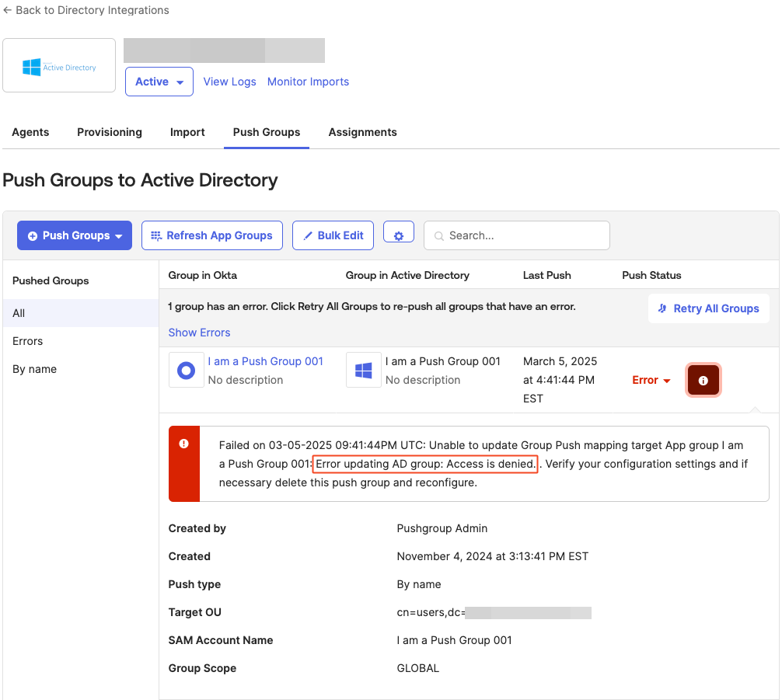Viewport: 782px width, 700px height.
Task: Expand the Active status dropdown
Action: (159, 82)
